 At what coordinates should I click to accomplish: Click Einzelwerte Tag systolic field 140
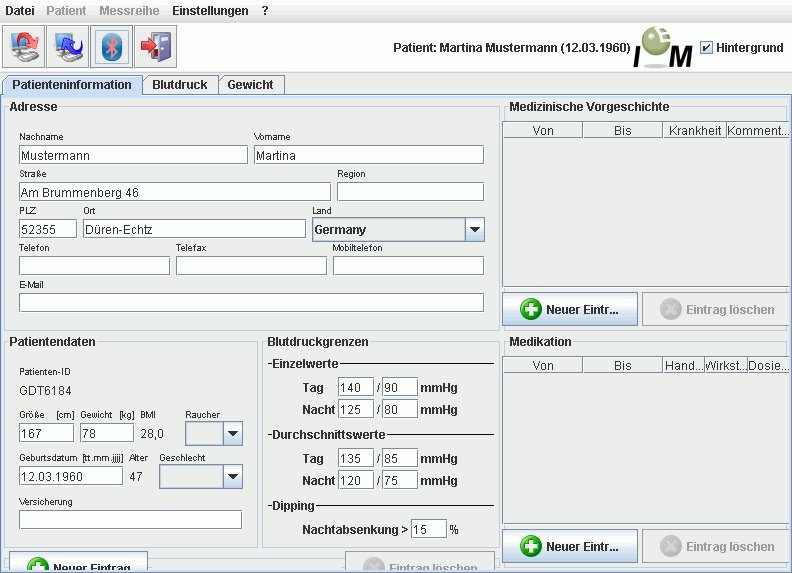pos(356,388)
